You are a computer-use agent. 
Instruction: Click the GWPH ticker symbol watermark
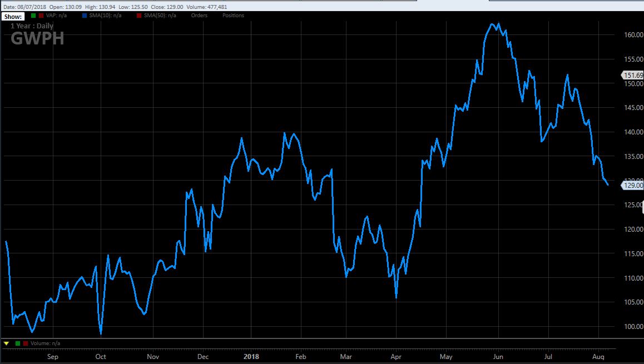point(37,38)
